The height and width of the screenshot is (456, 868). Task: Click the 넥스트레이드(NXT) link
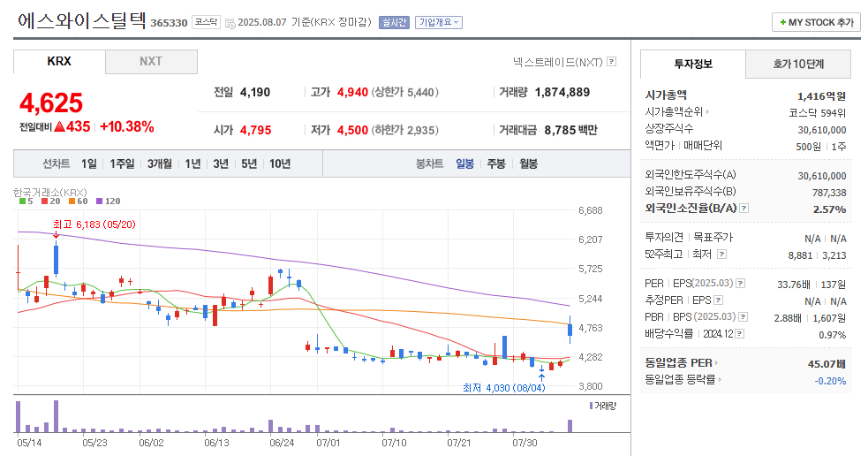(558, 62)
